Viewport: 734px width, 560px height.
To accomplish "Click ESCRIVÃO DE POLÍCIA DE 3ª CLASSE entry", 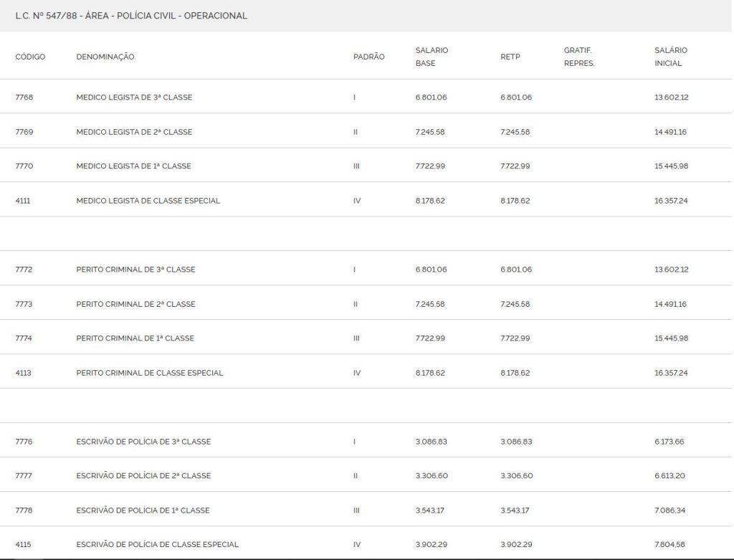I will point(143,442).
